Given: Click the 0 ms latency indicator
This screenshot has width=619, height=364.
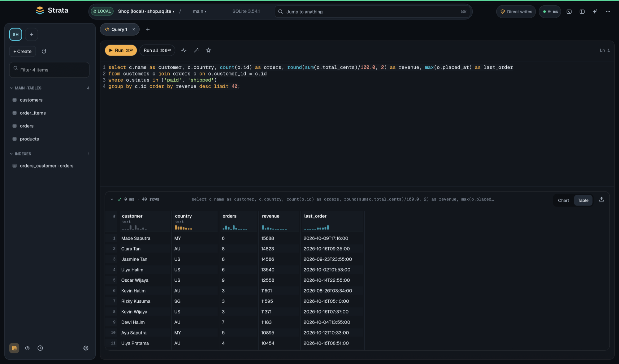Looking at the screenshot, I should click(550, 11).
